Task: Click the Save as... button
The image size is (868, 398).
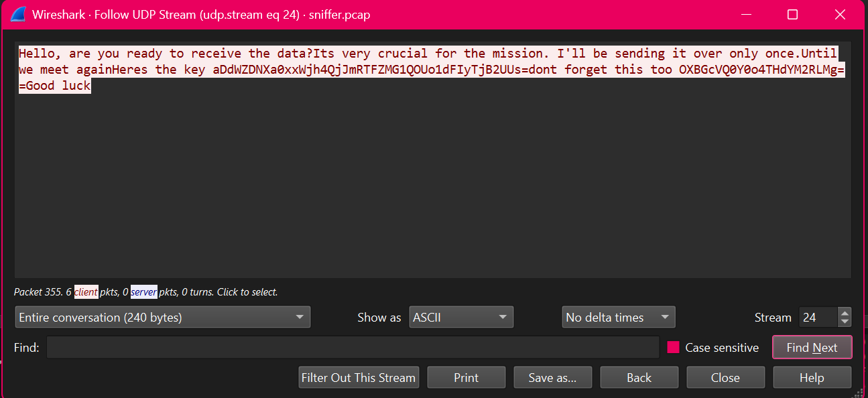Action: point(552,378)
